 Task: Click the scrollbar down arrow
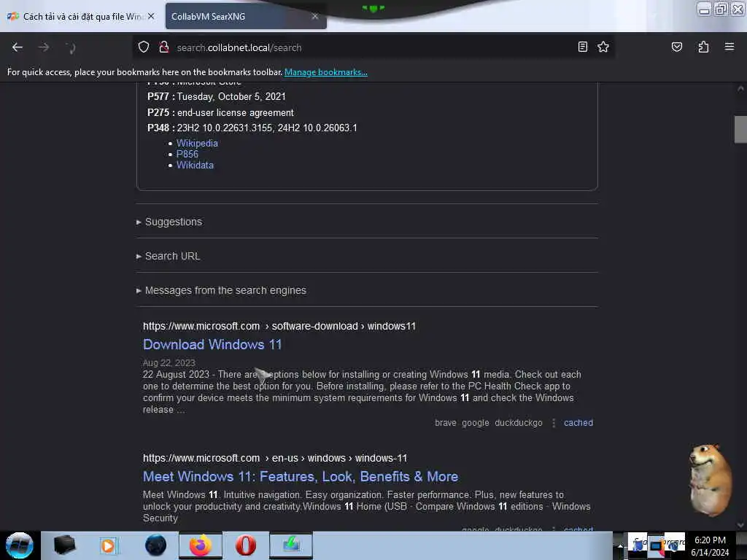(740, 525)
